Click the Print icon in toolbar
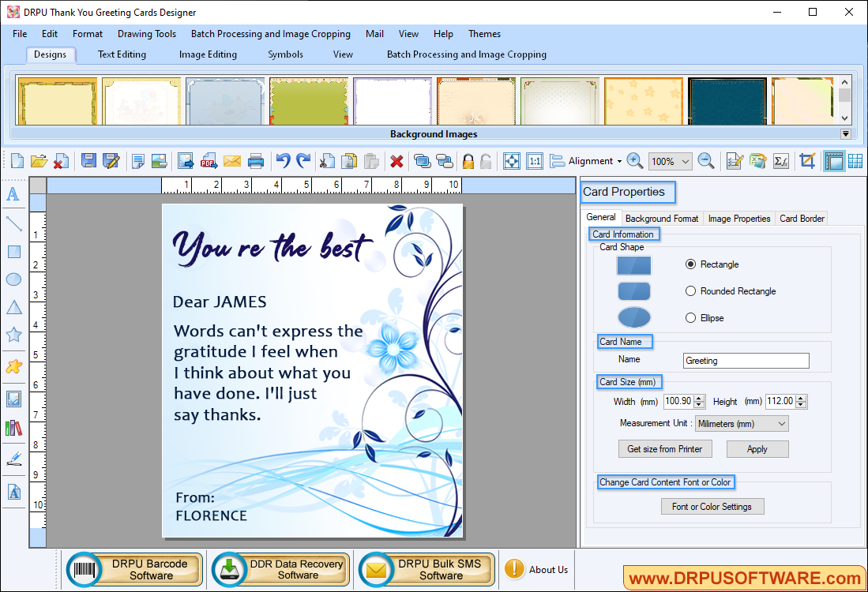Viewport: 868px width, 592px height. (x=256, y=161)
